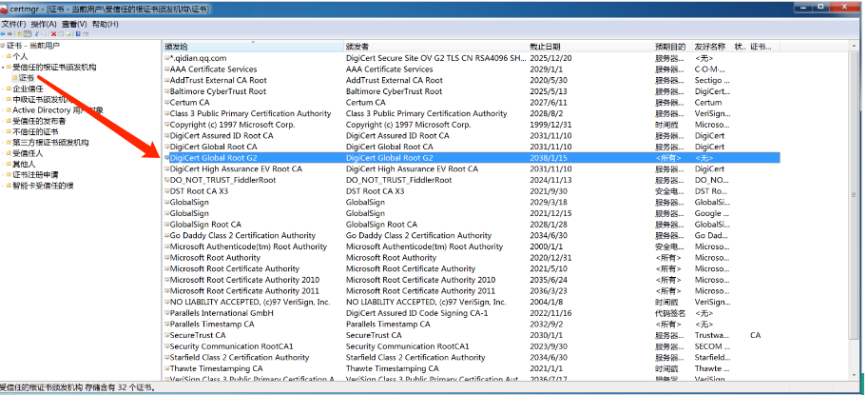Sort by the 截止日期 column header
This screenshot has width=868, height=395.
(x=590, y=47)
